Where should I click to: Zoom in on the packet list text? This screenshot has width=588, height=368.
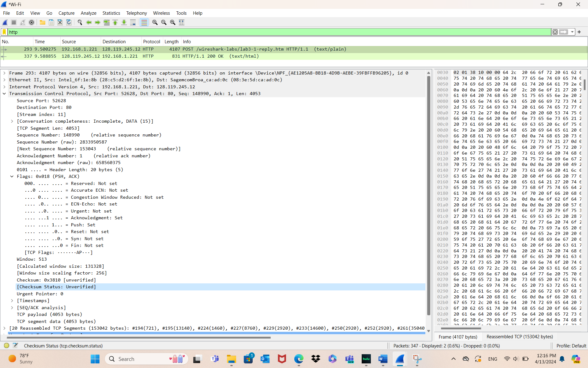point(155,22)
